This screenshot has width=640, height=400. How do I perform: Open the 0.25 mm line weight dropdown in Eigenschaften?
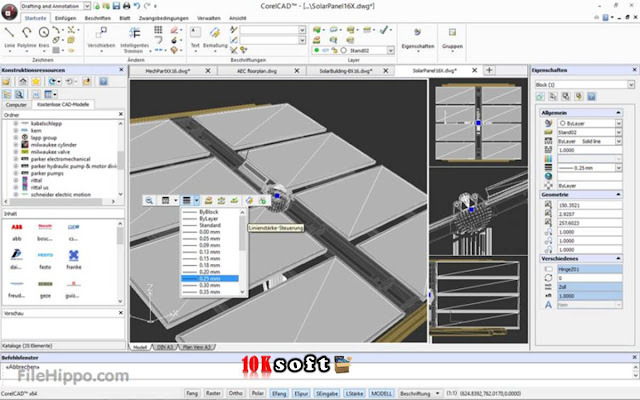(619, 168)
